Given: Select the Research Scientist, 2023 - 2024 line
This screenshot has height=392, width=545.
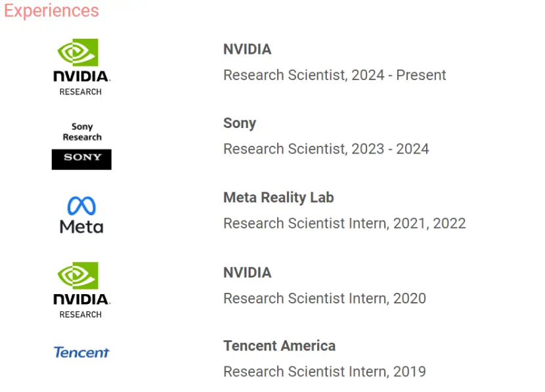Looking at the screenshot, I should click(x=326, y=149).
